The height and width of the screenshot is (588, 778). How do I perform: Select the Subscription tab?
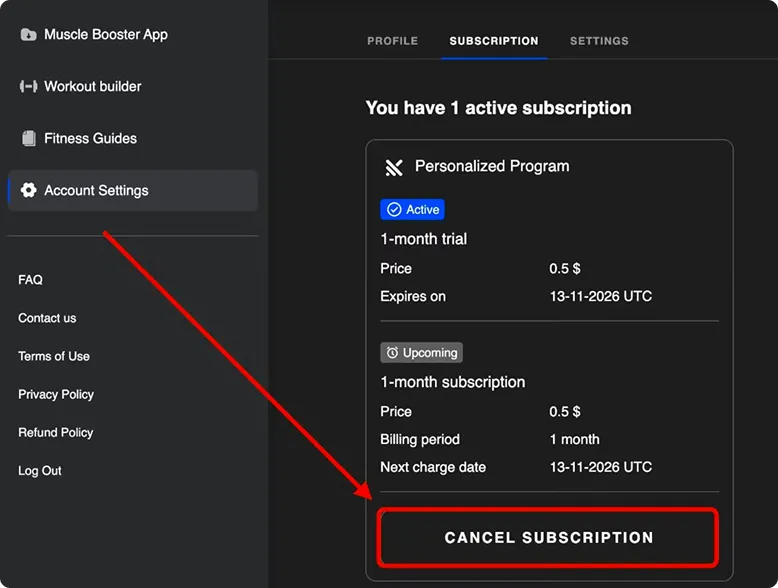pos(494,41)
